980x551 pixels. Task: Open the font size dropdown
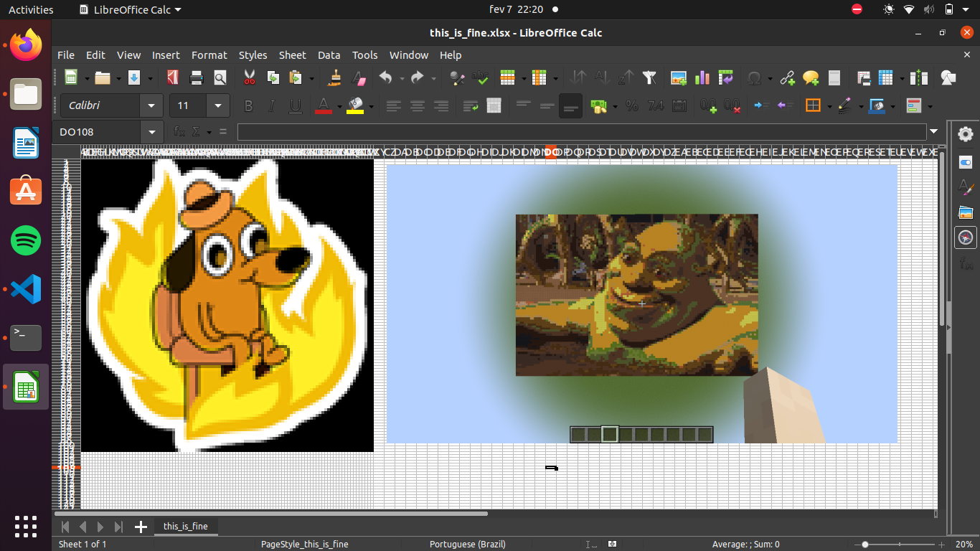coord(218,105)
